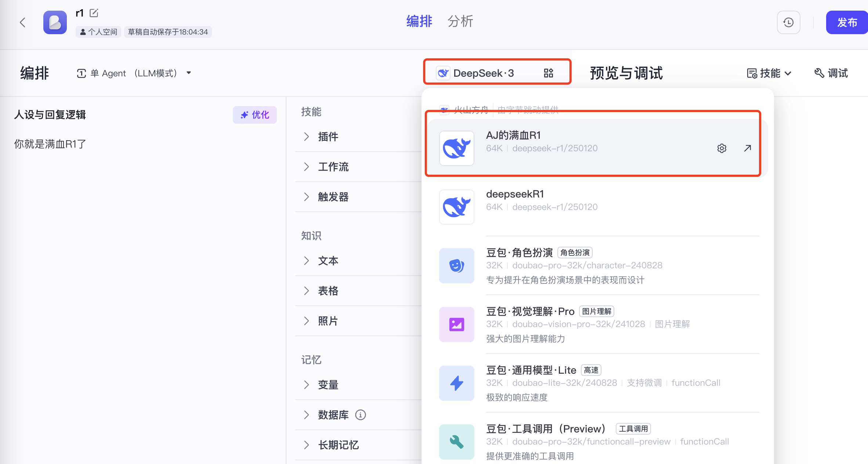This screenshot has height=464, width=868.
Task: Click the 优化 optimize button
Action: (255, 115)
